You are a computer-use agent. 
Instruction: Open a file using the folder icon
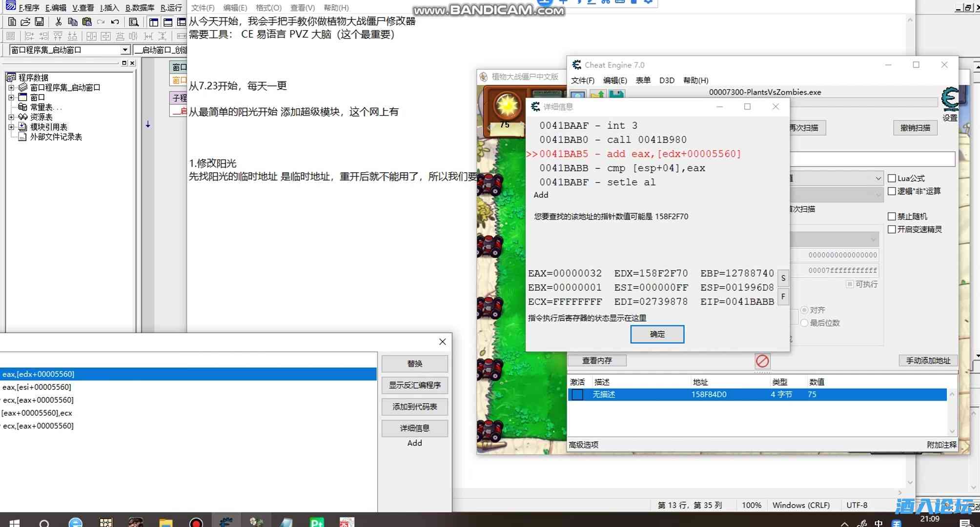click(26, 21)
